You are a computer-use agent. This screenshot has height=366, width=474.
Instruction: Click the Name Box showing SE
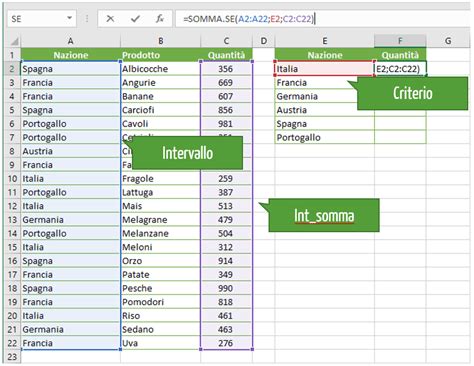[x=42, y=19]
